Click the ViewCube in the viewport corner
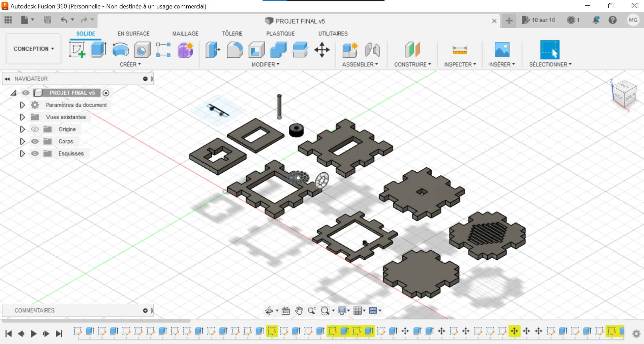 624,94
